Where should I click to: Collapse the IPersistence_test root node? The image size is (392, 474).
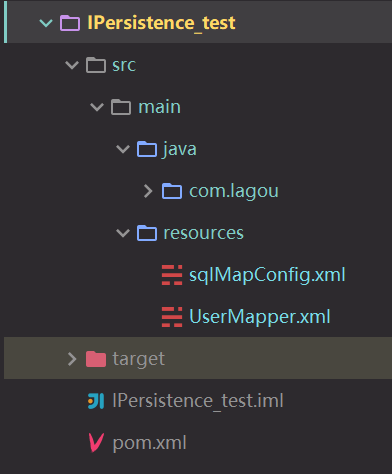(x=46, y=23)
